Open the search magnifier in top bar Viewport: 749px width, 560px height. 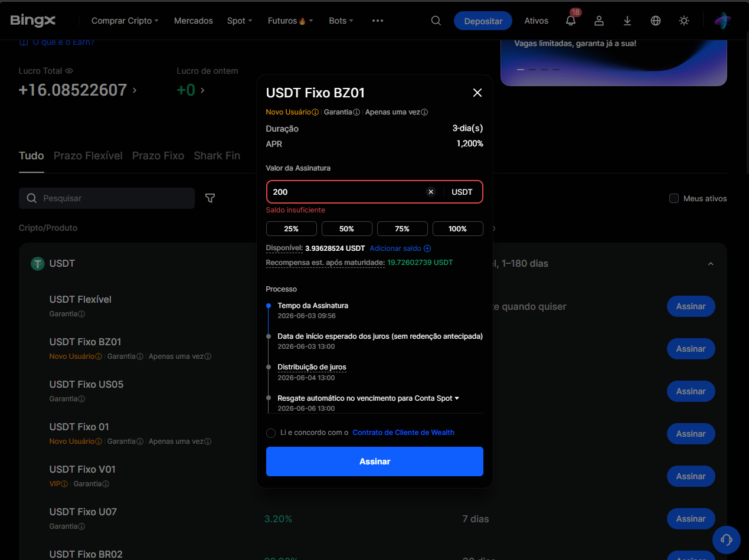coord(436,21)
